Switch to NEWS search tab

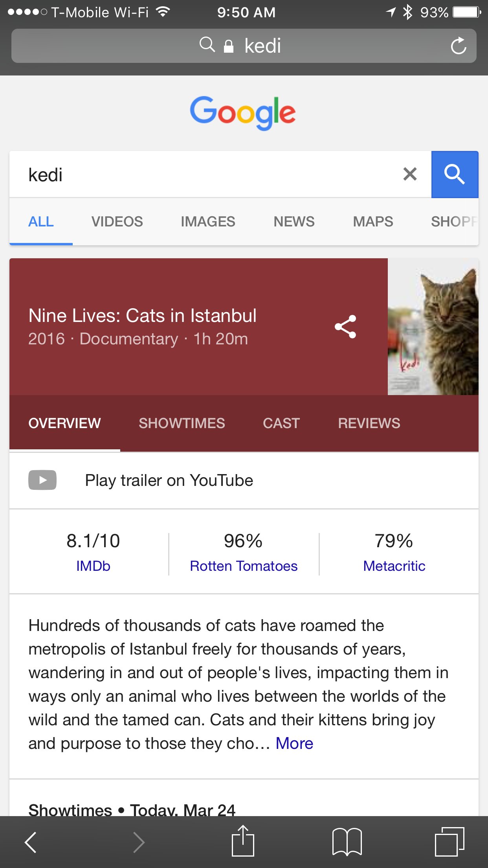[x=294, y=222]
